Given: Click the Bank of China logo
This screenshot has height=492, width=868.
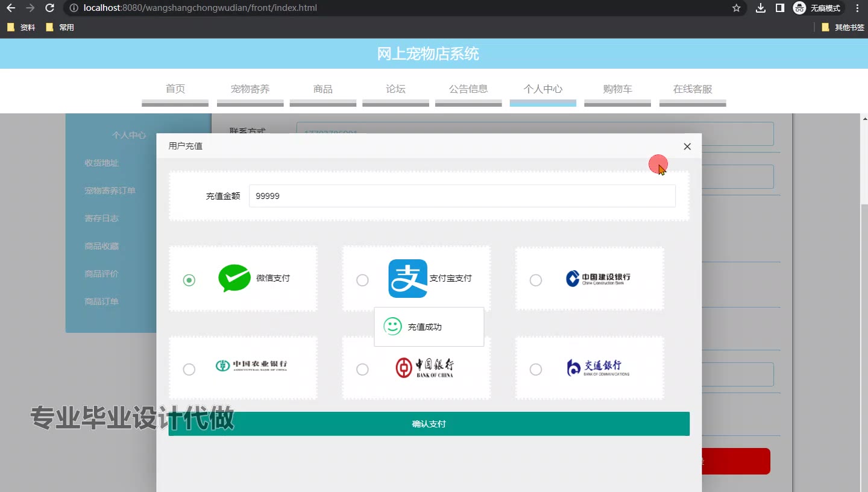Looking at the screenshot, I should pos(425,367).
